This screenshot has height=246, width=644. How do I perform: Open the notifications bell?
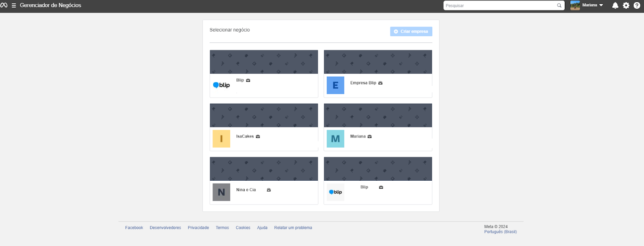click(615, 6)
